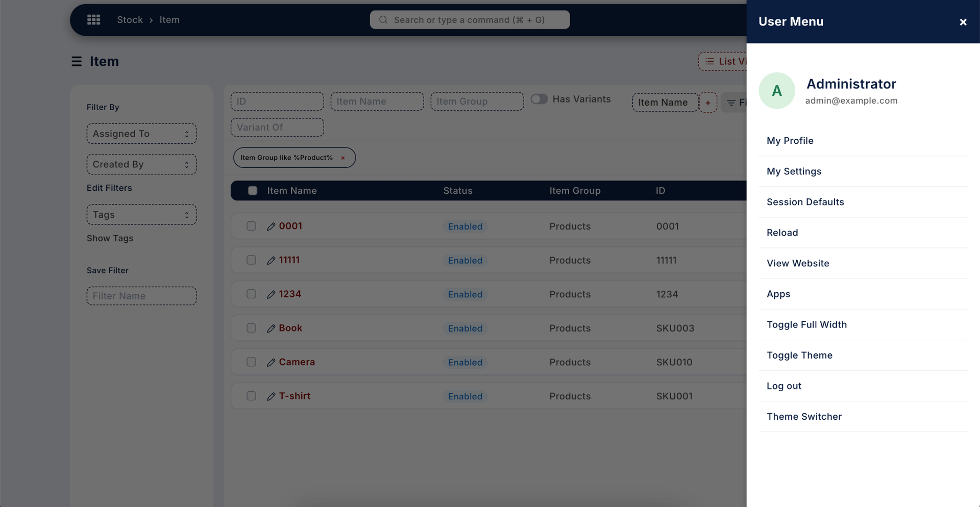Open the Tags dropdown

point(141,215)
